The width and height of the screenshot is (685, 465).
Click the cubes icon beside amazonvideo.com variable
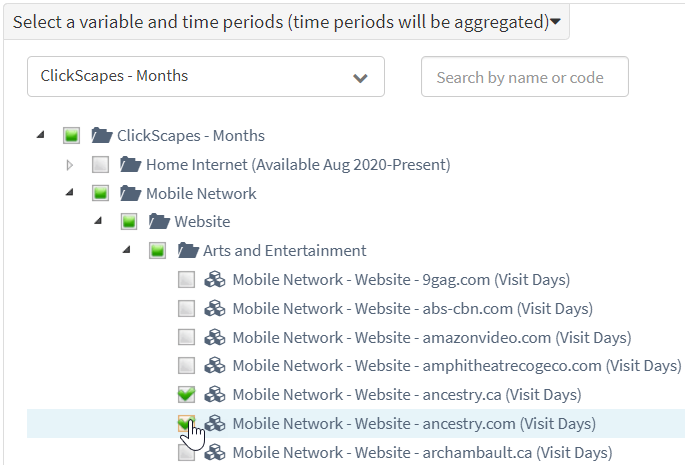tap(215, 337)
